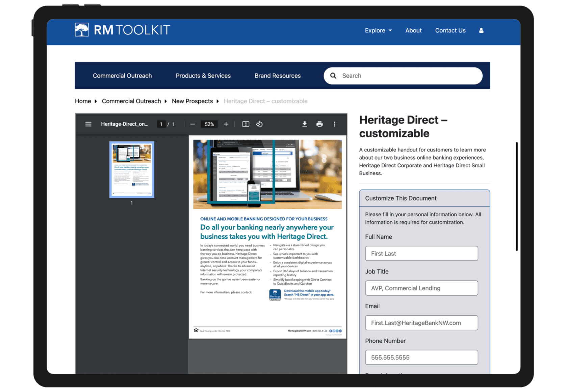Click the Phone Number input field

[421, 358]
